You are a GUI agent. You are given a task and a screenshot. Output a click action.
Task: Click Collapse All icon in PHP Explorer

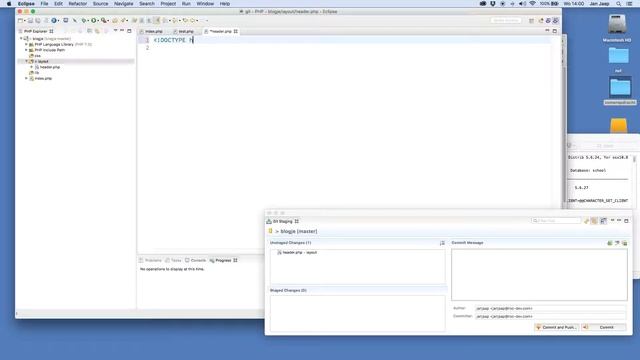pos(89,31)
